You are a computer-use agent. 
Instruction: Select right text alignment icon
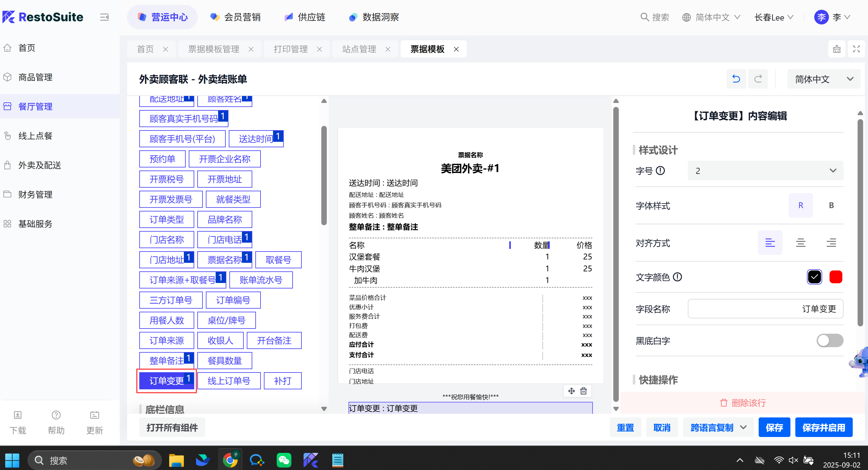(x=831, y=242)
